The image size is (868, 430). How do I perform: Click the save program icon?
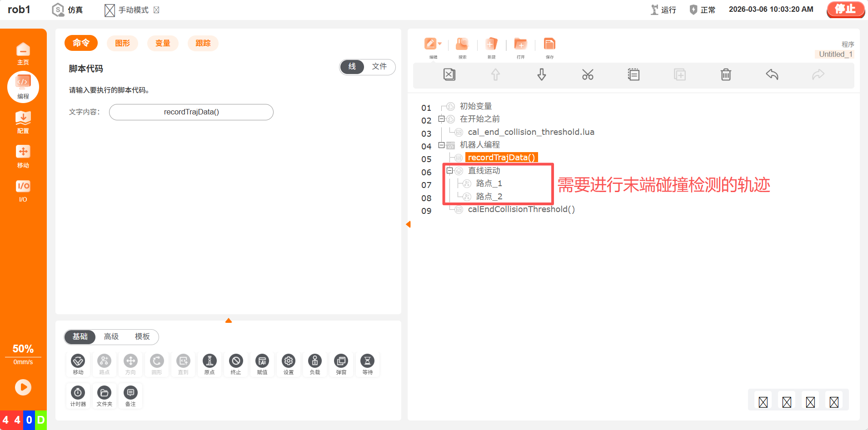(549, 48)
